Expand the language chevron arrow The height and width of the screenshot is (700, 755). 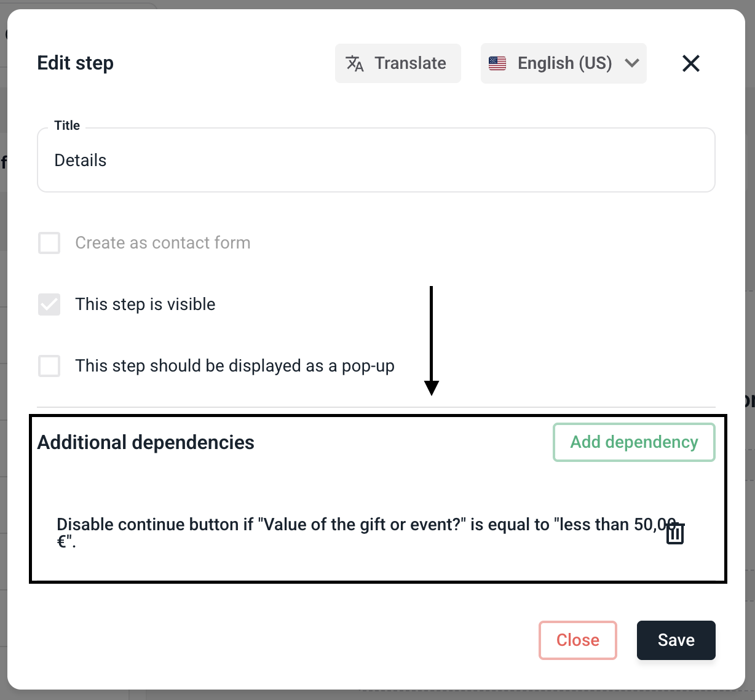(x=632, y=63)
